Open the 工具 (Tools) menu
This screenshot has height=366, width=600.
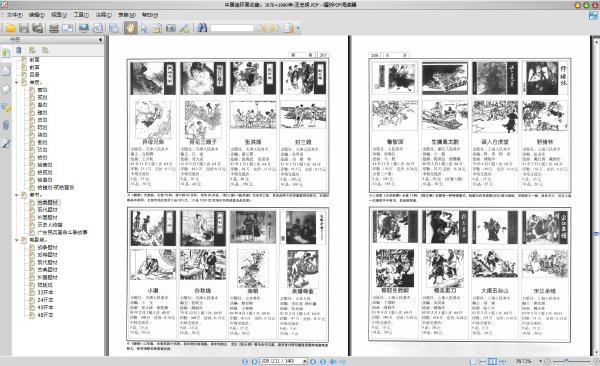[x=81, y=15]
